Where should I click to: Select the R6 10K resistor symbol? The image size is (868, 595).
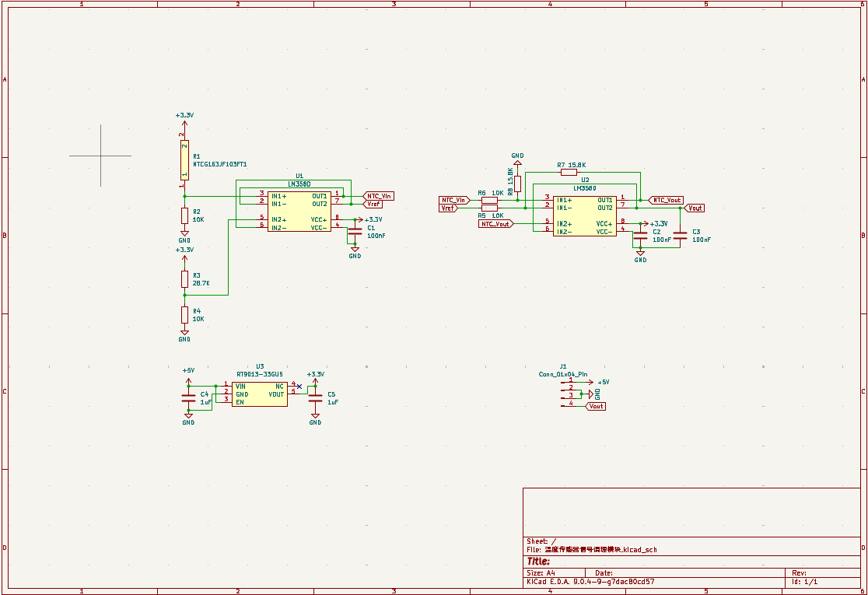489,200
